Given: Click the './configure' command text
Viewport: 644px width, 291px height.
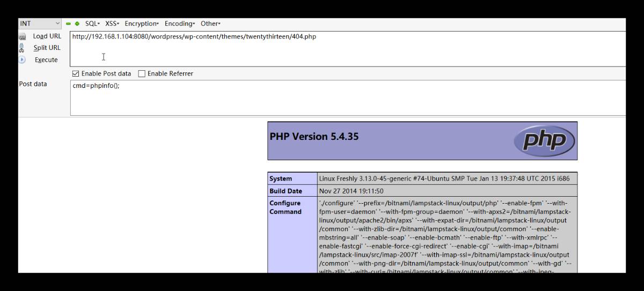Looking at the screenshot, I should click(335, 203).
